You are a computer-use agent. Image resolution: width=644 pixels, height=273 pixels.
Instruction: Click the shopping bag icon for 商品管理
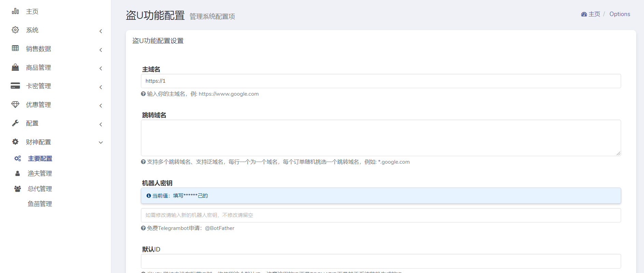tap(15, 67)
